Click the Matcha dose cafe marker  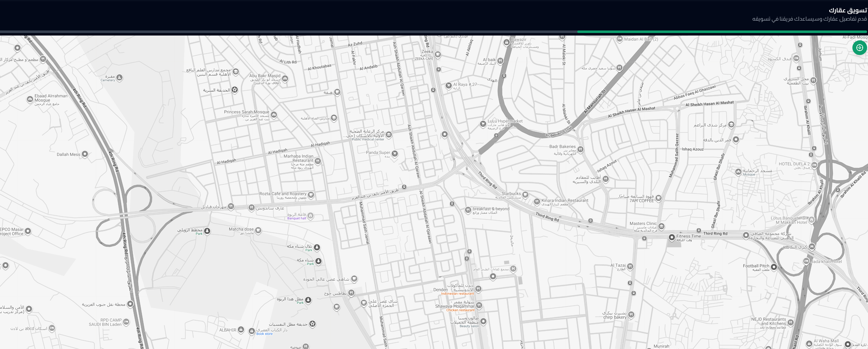point(258,230)
